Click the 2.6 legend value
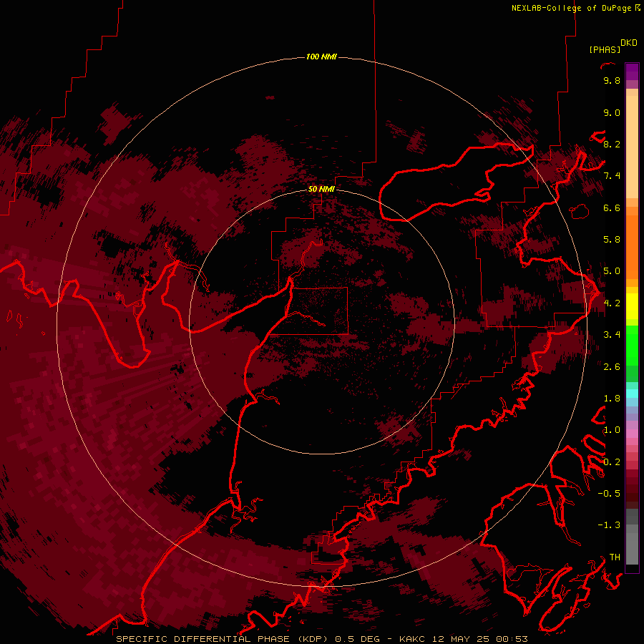 [x=612, y=367]
